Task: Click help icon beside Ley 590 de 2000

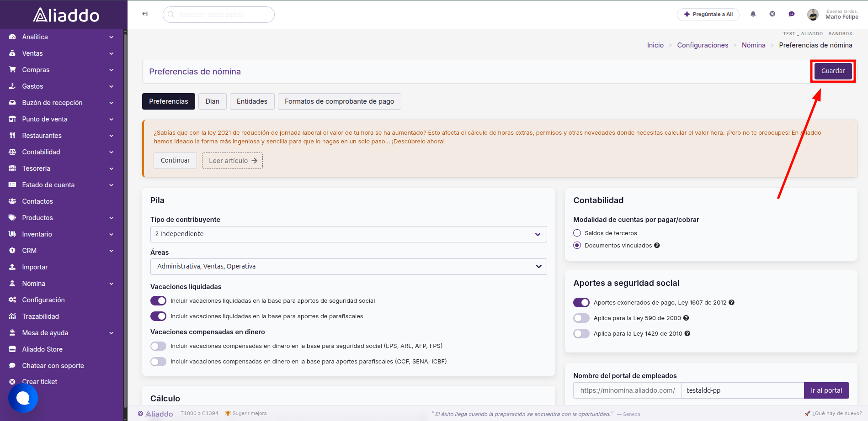Action: tap(686, 318)
